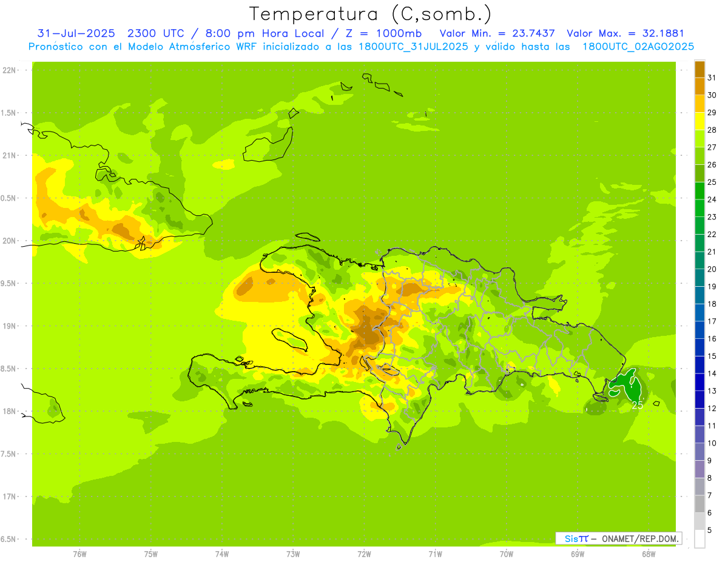
Task: Select the '31-Jul-2025' date text
Action: tap(76, 33)
